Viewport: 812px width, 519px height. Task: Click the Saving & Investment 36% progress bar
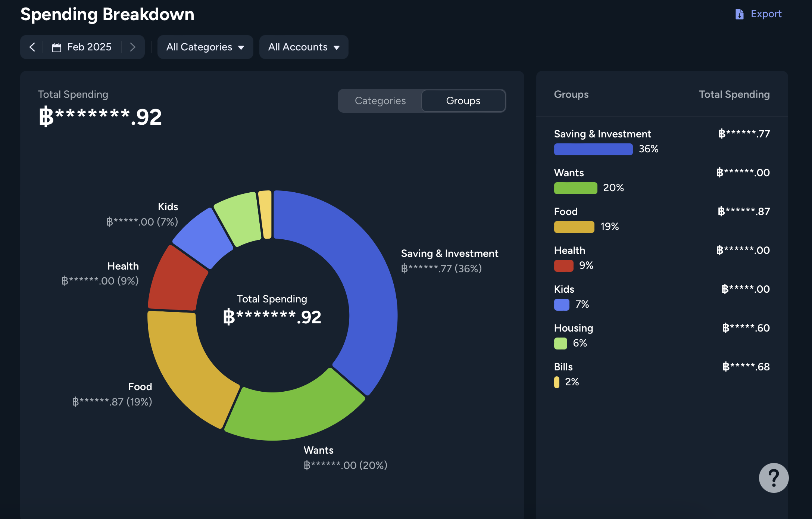tap(593, 149)
